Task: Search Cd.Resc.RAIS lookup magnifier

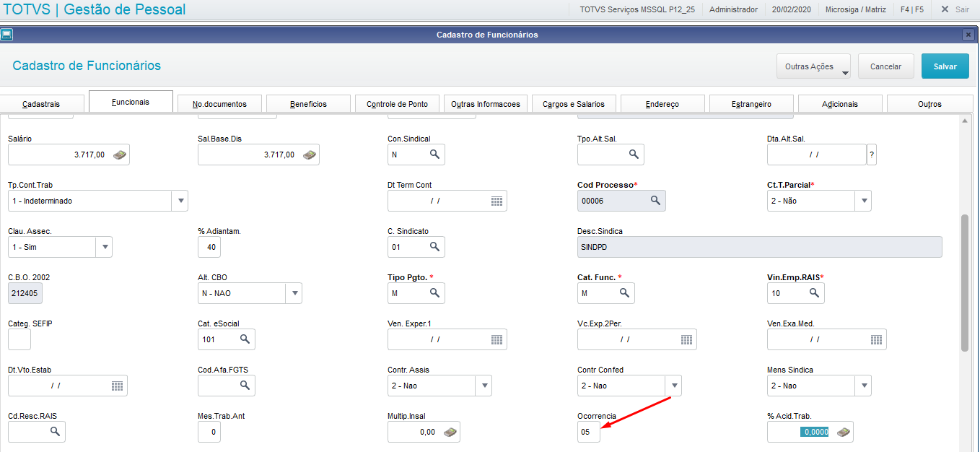Action: 55,432
